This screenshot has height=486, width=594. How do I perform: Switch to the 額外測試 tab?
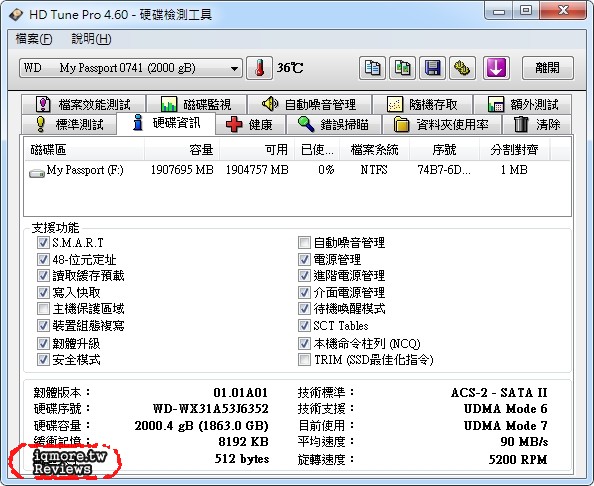(523, 104)
